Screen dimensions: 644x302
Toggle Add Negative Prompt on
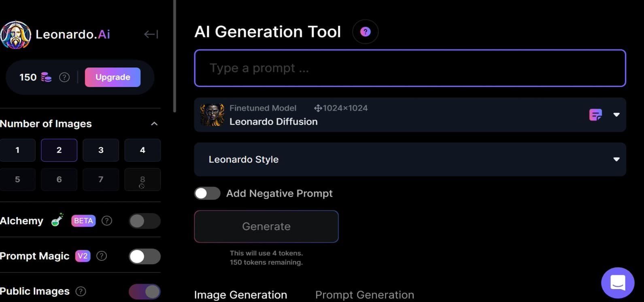pos(207,194)
